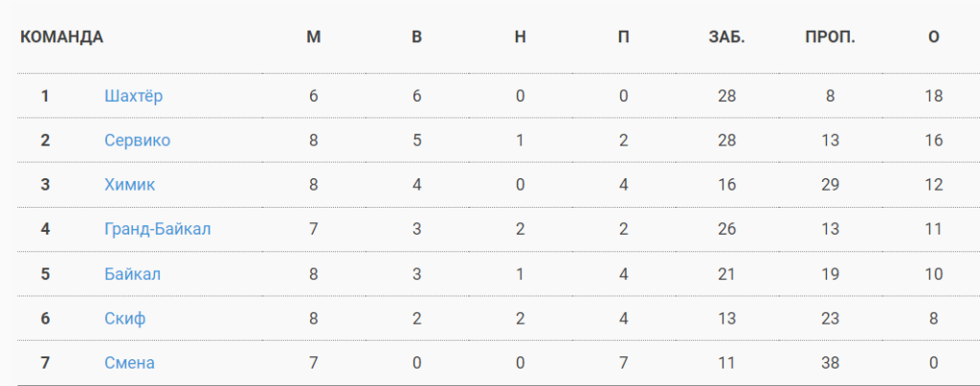Select Шахтёр's points value 18
Viewport: 980px width, 386px height.
pos(934,97)
